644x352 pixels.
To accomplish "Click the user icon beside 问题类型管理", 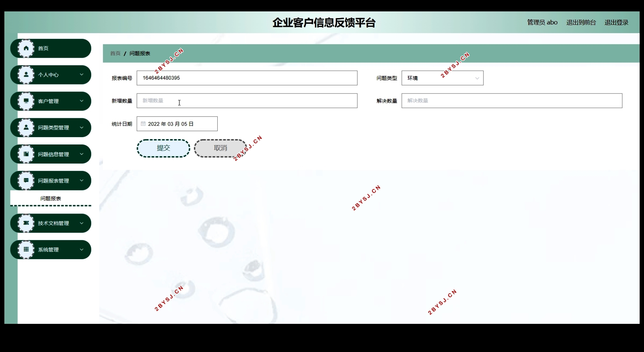I will (x=26, y=127).
